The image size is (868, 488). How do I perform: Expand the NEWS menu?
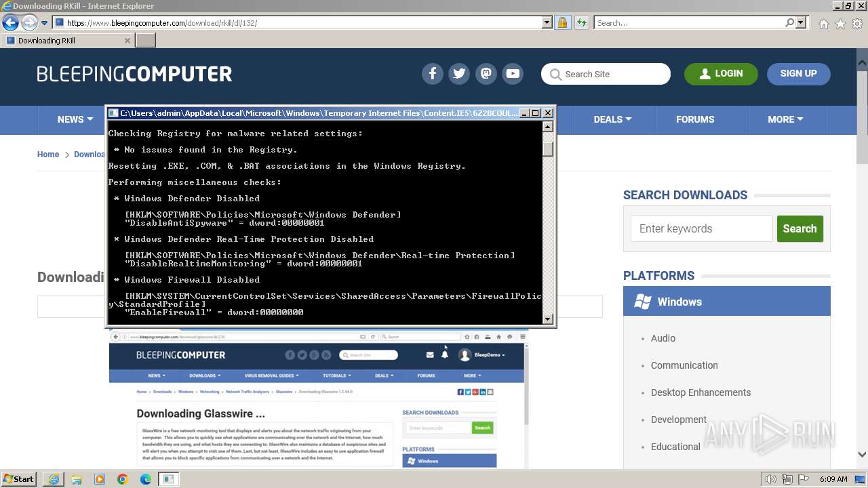point(75,119)
